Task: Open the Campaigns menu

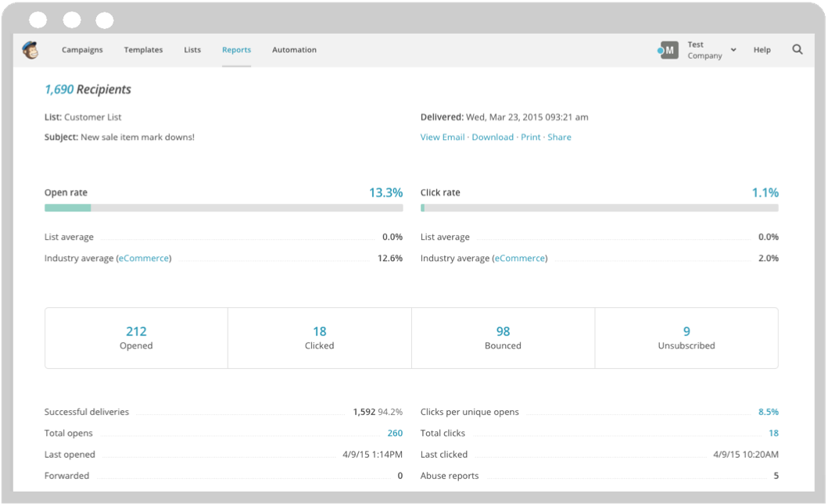Action: (x=82, y=49)
